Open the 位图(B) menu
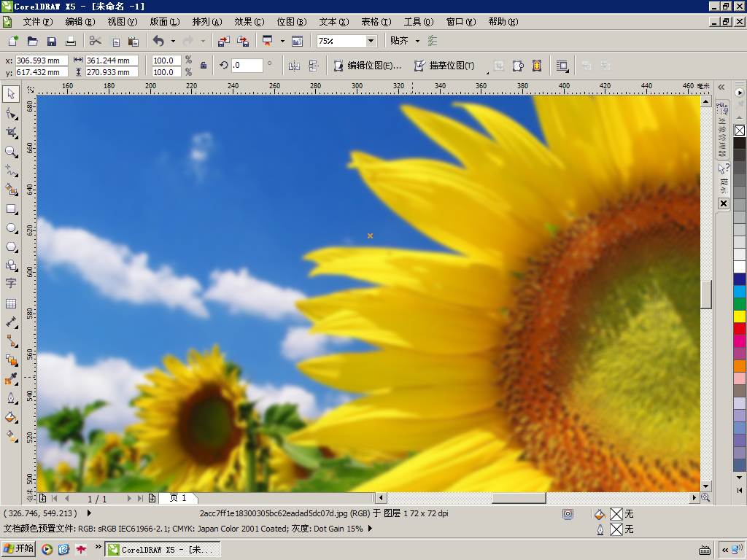The height and width of the screenshot is (560, 747). tap(292, 22)
